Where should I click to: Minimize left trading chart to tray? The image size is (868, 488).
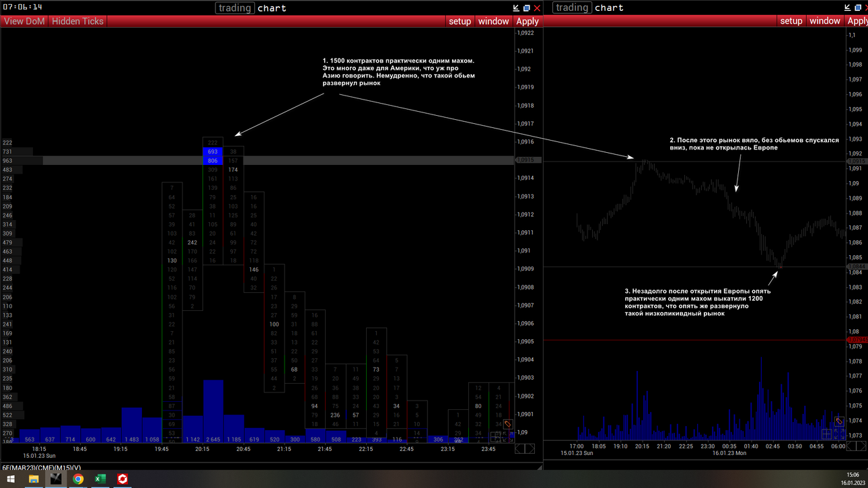(516, 8)
